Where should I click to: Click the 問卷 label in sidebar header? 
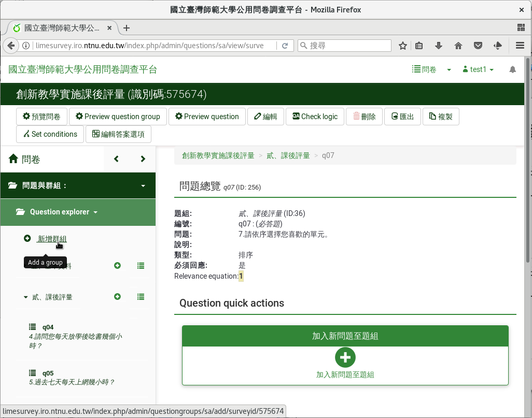31,160
